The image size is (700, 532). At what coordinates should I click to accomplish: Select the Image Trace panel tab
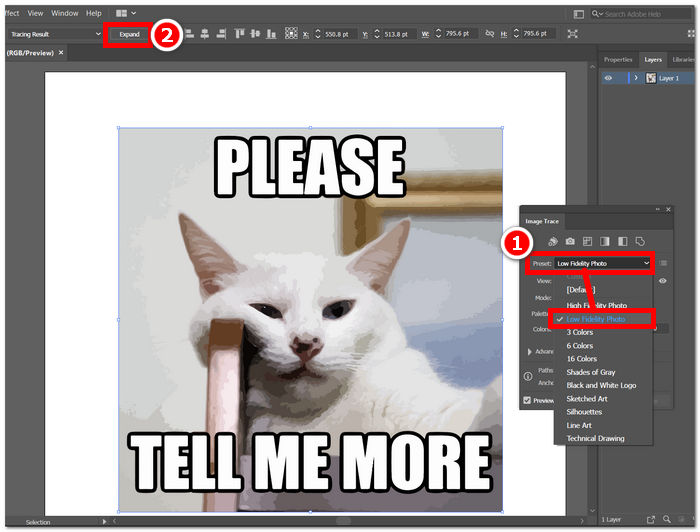[542, 221]
